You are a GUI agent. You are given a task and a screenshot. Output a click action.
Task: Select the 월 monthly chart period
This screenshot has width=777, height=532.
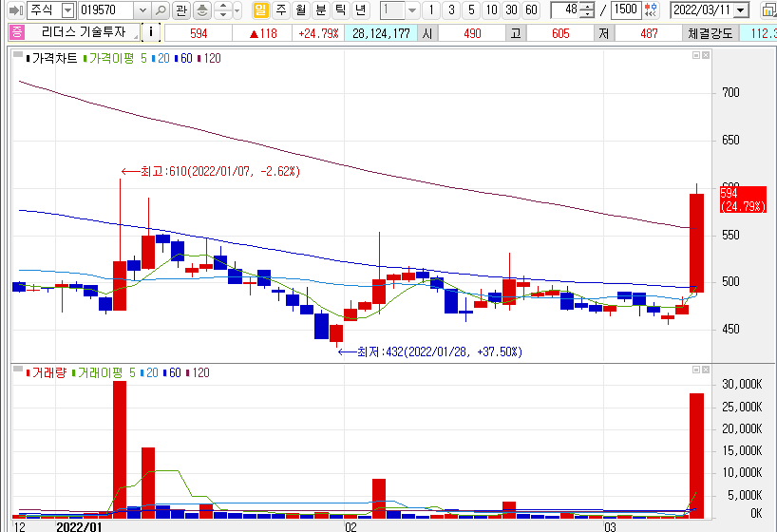click(x=301, y=9)
